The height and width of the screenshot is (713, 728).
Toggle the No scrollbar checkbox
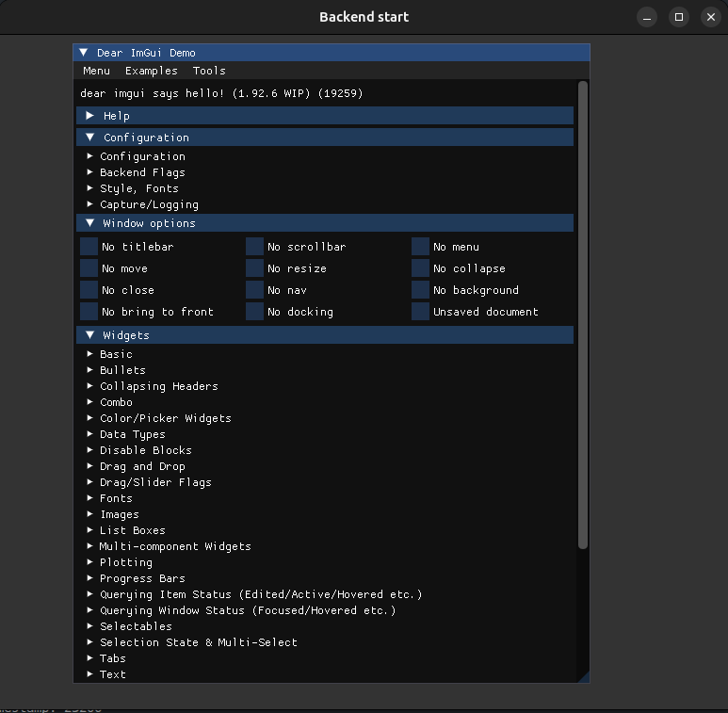[x=255, y=247]
